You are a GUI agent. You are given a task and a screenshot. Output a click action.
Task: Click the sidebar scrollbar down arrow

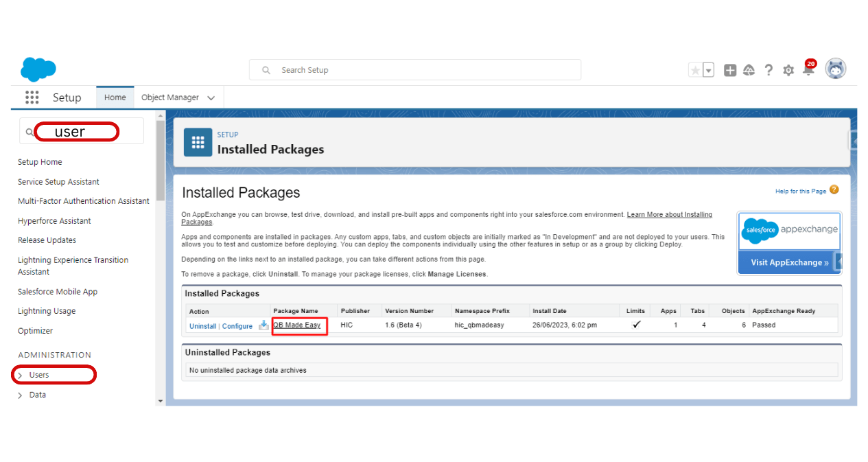point(161,401)
